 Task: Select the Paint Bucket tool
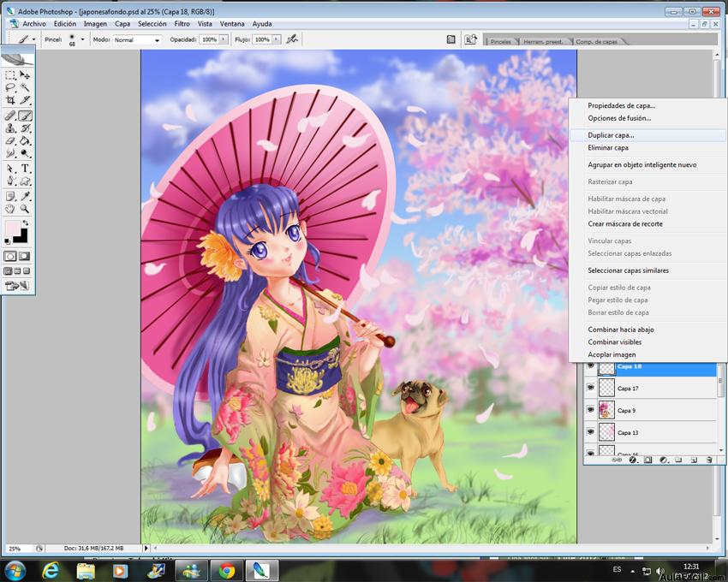(25, 140)
